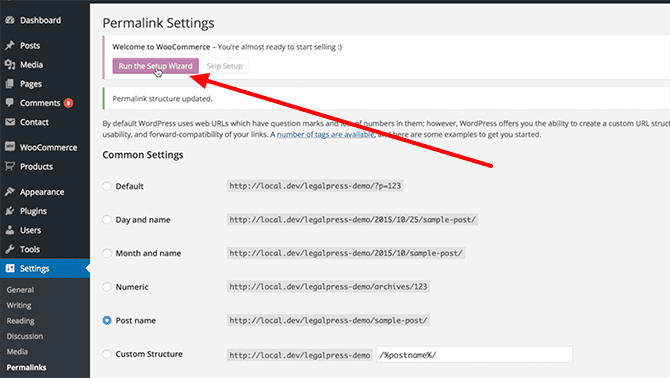670x378 pixels.
Task: Select the Post name radio button
Action: coord(107,320)
